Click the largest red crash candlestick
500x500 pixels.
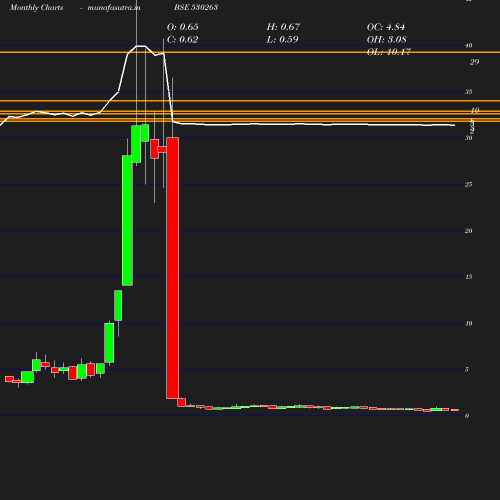click(x=173, y=268)
